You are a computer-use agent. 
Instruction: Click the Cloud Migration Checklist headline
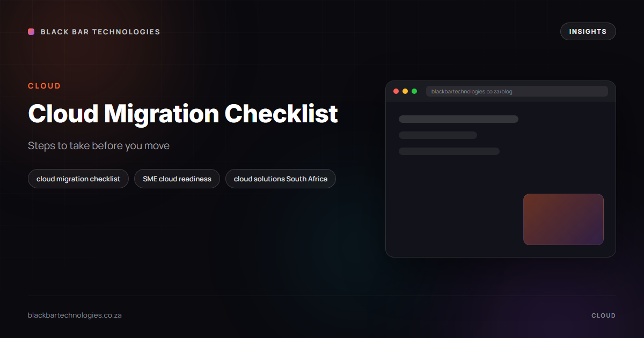tap(183, 113)
